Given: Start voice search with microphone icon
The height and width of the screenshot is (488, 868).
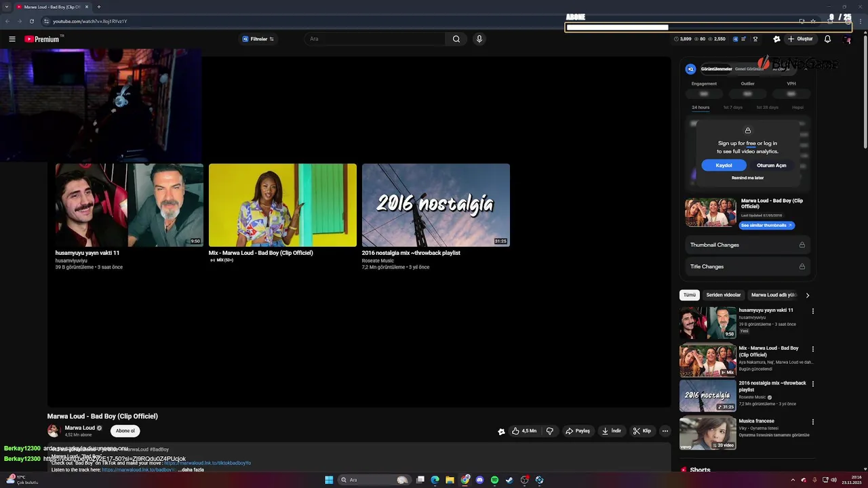Looking at the screenshot, I should click(479, 39).
